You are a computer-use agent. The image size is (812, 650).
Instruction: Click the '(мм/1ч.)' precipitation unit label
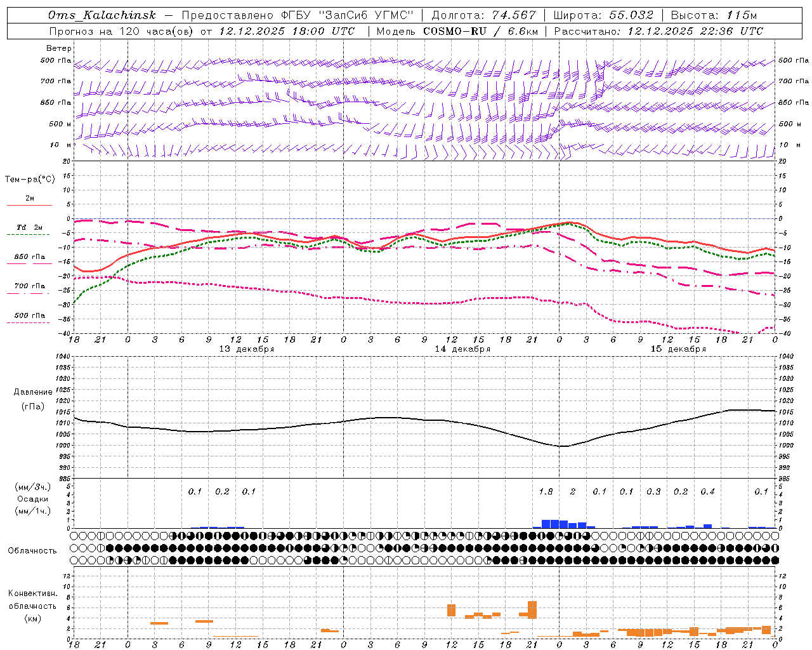(x=32, y=511)
